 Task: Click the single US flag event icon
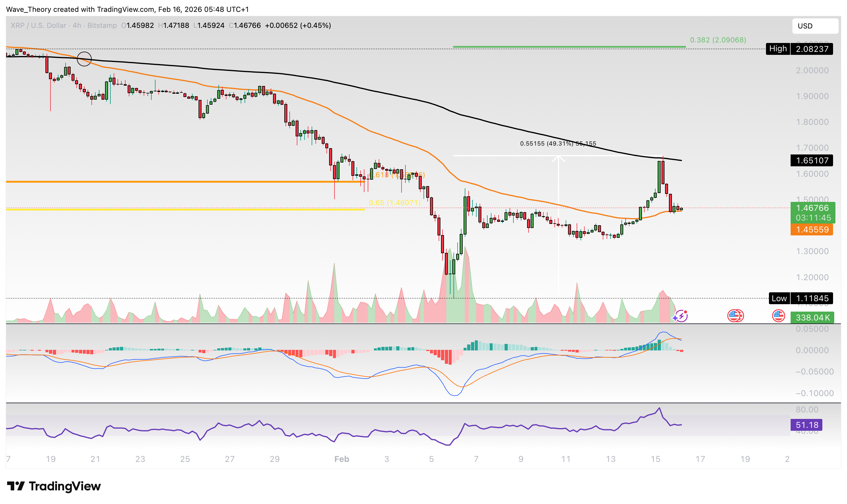[x=778, y=316]
